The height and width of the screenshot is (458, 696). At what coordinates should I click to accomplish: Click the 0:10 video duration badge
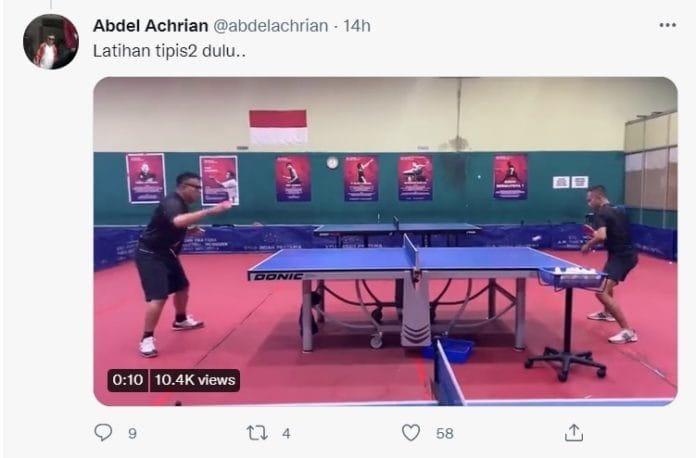click(127, 380)
